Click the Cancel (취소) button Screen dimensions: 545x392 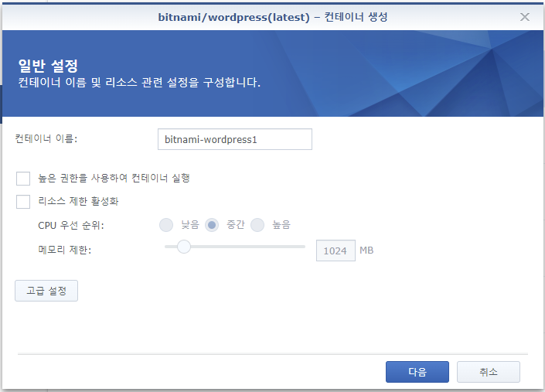[489, 372]
